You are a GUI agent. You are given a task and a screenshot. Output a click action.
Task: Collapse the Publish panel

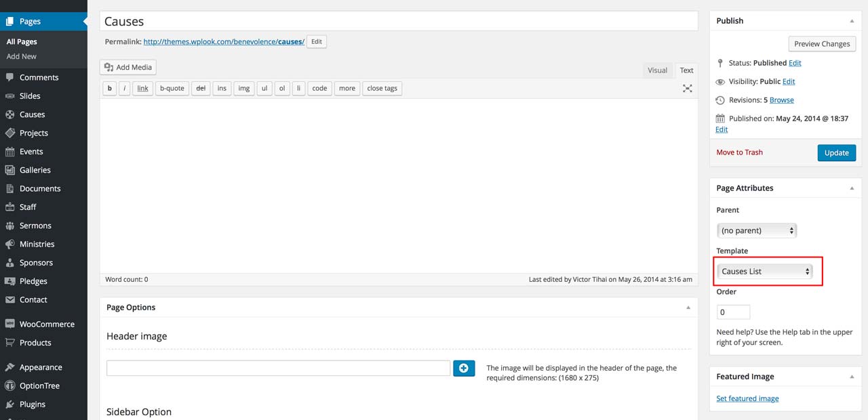[x=851, y=20]
